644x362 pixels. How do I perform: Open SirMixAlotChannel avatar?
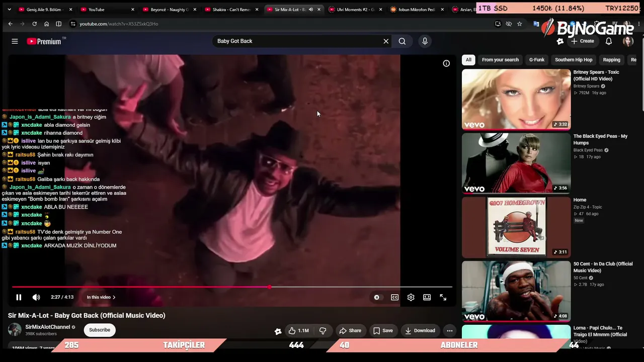click(x=15, y=330)
